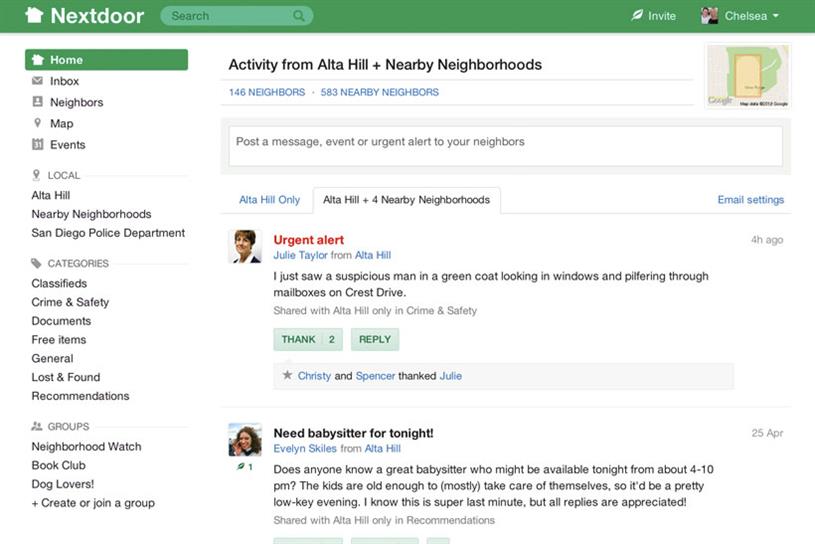Click the Need babysitter for tonight! title
The height and width of the screenshot is (544, 815).
coord(353,433)
